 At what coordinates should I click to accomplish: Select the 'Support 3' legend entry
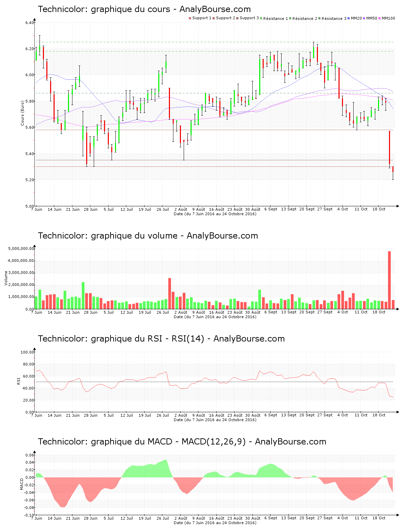click(248, 18)
